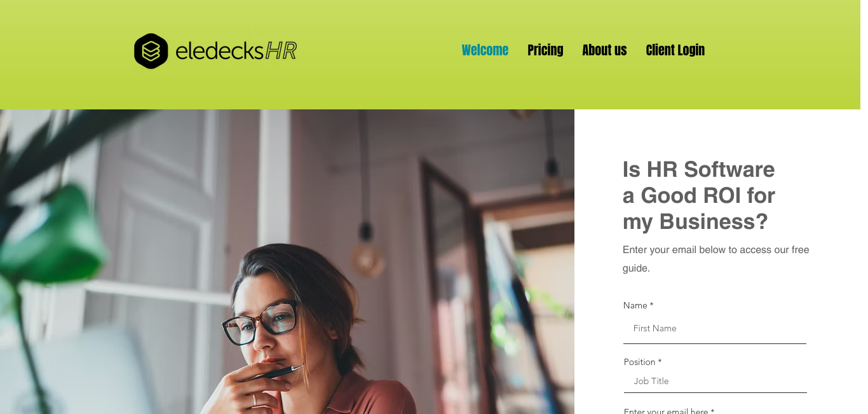Click the green plant leaf in the photo
Viewport: 868px width, 414px height.
[54, 235]
